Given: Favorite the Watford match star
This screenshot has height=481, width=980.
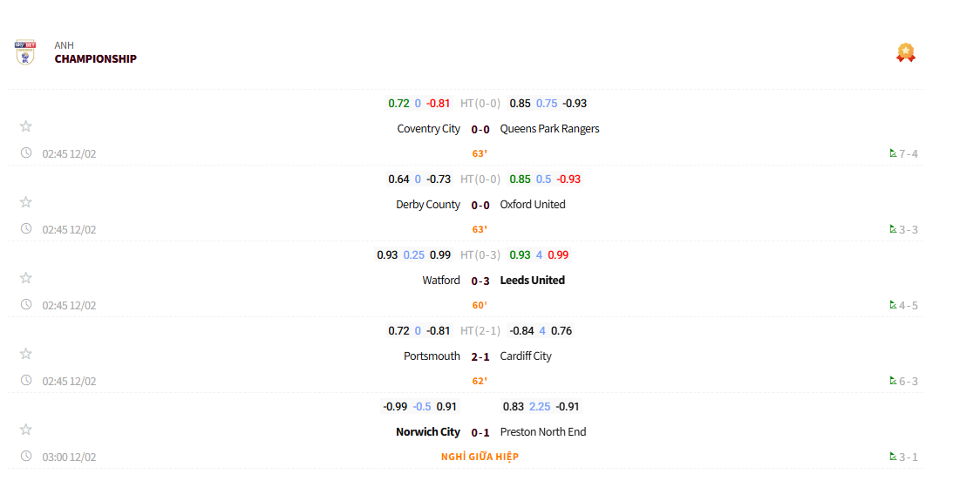Looking at the screenshot, I should (26, 278).
